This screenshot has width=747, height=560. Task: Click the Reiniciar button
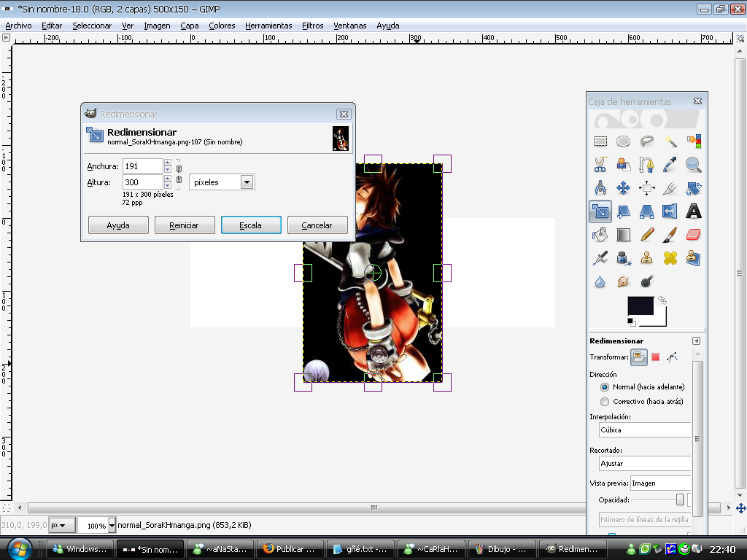point(185,225)
